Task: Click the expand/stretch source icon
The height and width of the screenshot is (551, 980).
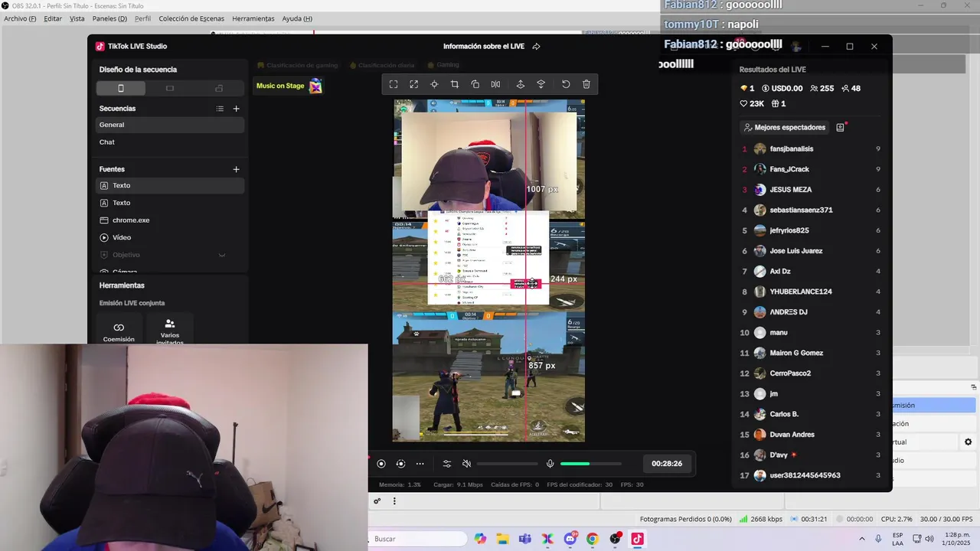Action: [x=414, y=84]
